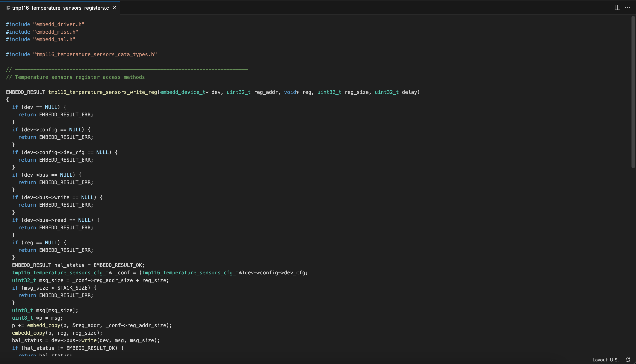This screenshot has height=364, width=636.
Task: Click EMBEDD_RESULT_OK in the hal_status initialization
Action: click(x=118, y=265)
